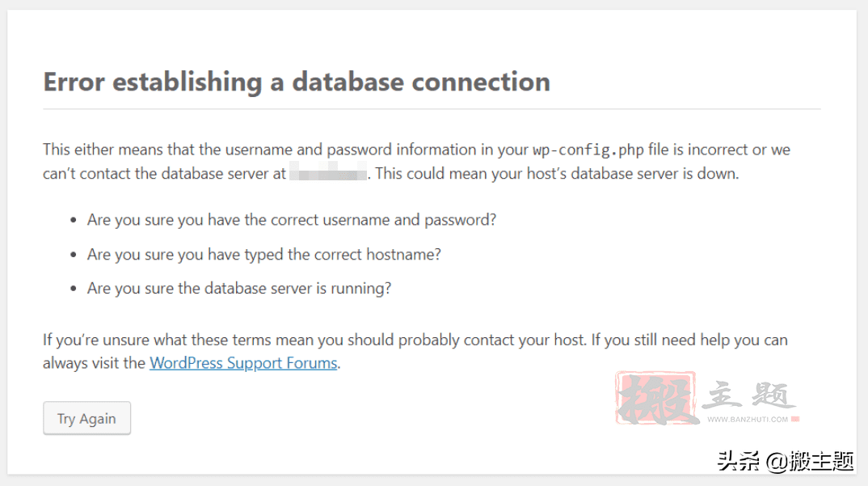
Task: Click the 主题 watermark characters
Action: coord(749,395)
